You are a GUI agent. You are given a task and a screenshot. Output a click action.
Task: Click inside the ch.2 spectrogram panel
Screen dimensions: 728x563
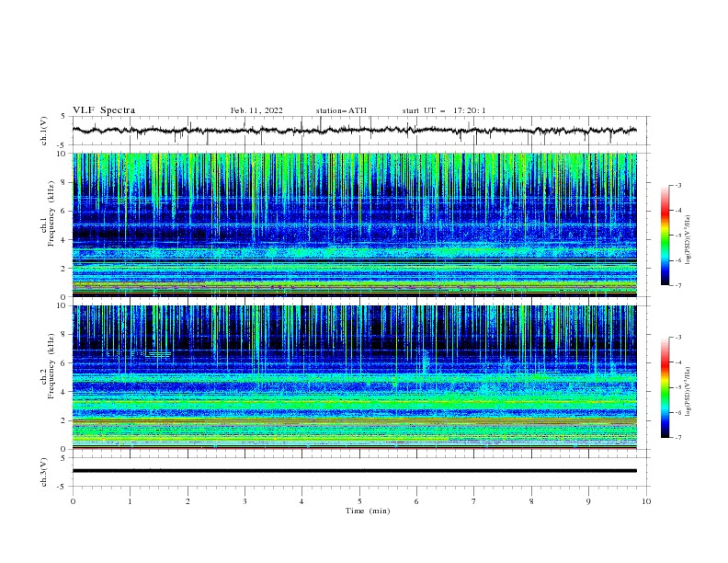point(354,377)
